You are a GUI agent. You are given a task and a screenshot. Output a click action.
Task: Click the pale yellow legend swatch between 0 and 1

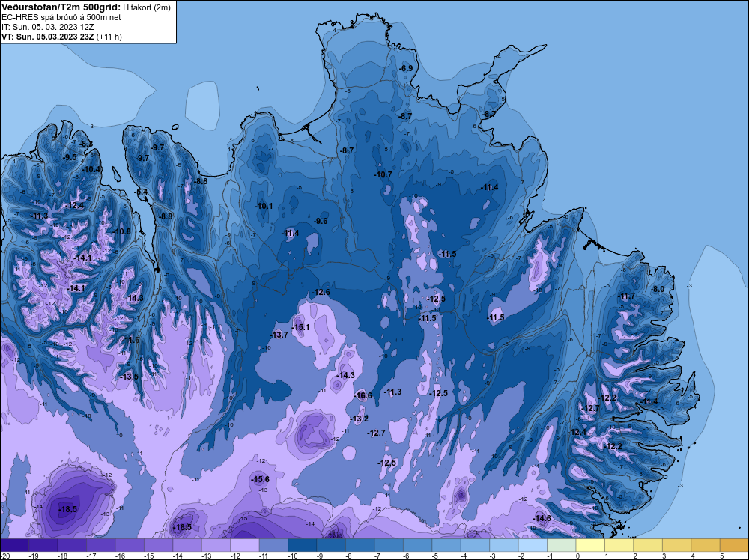coord(590,545)
